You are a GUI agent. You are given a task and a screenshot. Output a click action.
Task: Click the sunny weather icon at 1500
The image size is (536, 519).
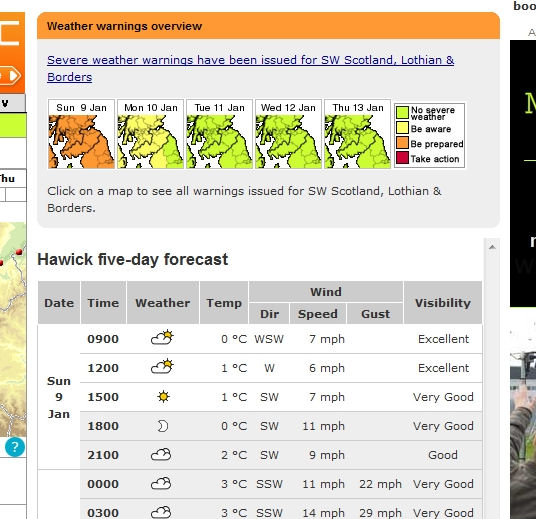(x=163, y=397)
